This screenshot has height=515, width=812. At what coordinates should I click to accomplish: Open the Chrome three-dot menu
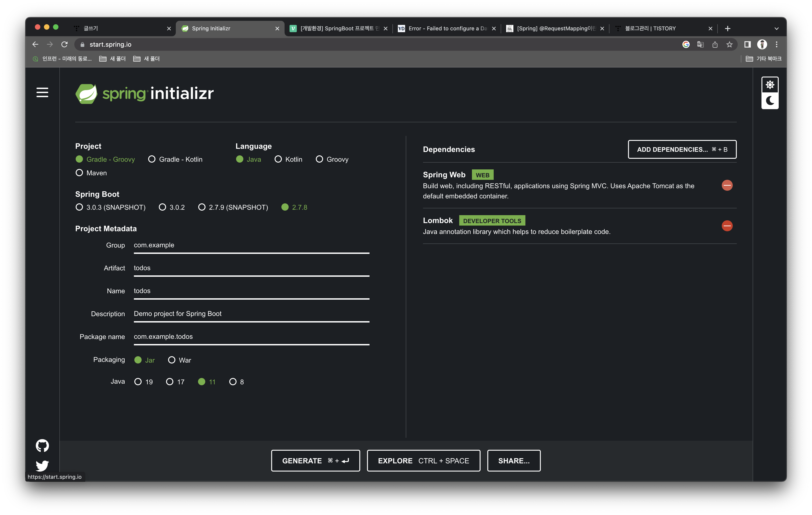[x=777, y=44]
